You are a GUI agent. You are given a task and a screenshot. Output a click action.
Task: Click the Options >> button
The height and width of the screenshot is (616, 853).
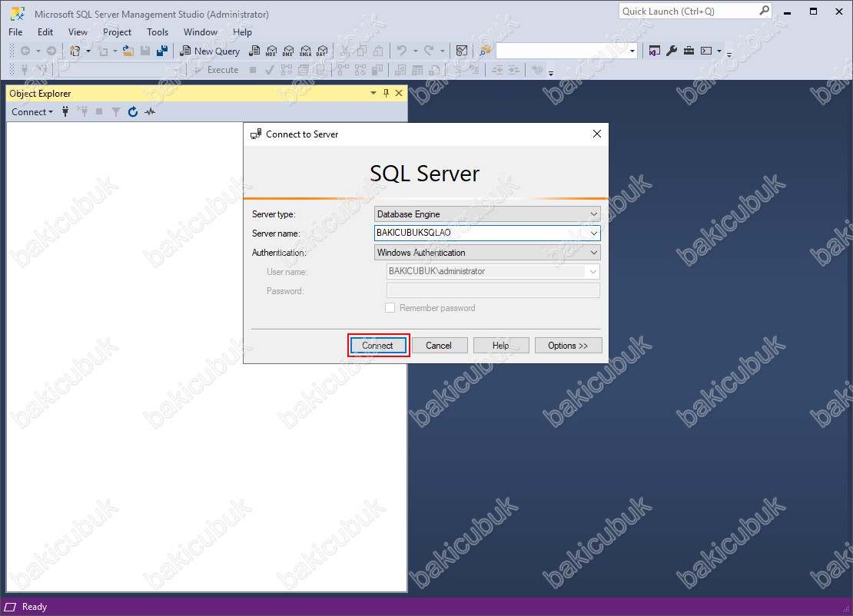click(x=568, y=346)
